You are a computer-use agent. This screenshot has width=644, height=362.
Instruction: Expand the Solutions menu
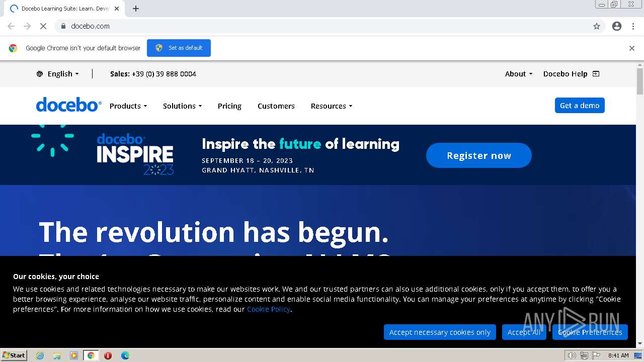click(182, 106)
